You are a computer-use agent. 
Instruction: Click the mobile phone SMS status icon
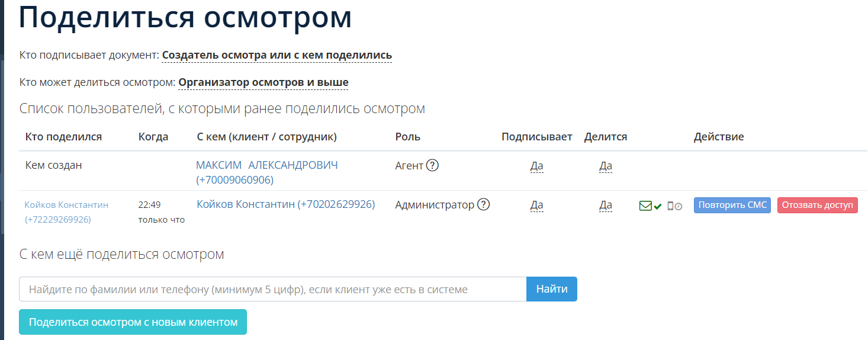[x=670, y=206]
